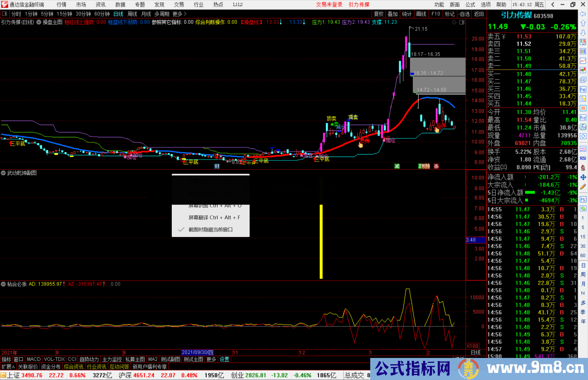Click the 复权 button above chart

point(379,14)
